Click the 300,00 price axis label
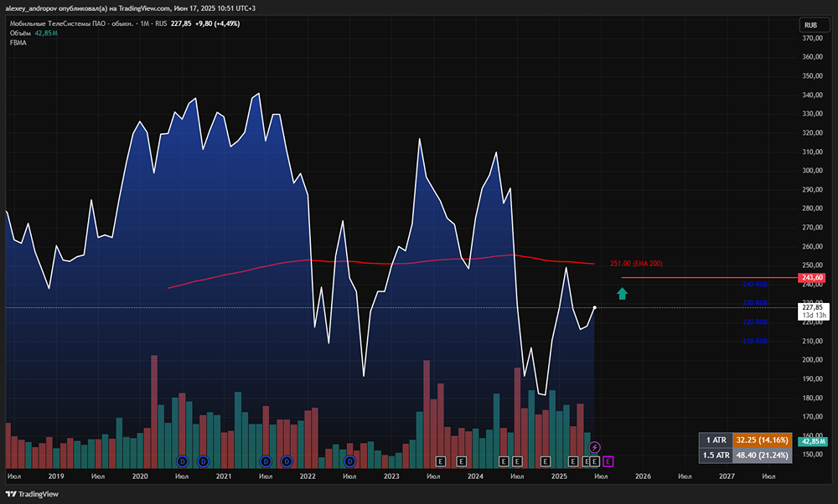This screenshot has width=838, height=504. tap(812, 171)
